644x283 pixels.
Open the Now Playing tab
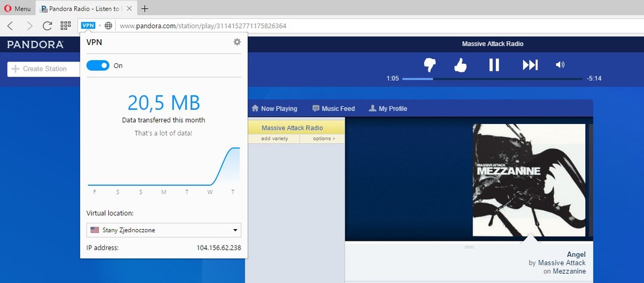tap(274, 109)
